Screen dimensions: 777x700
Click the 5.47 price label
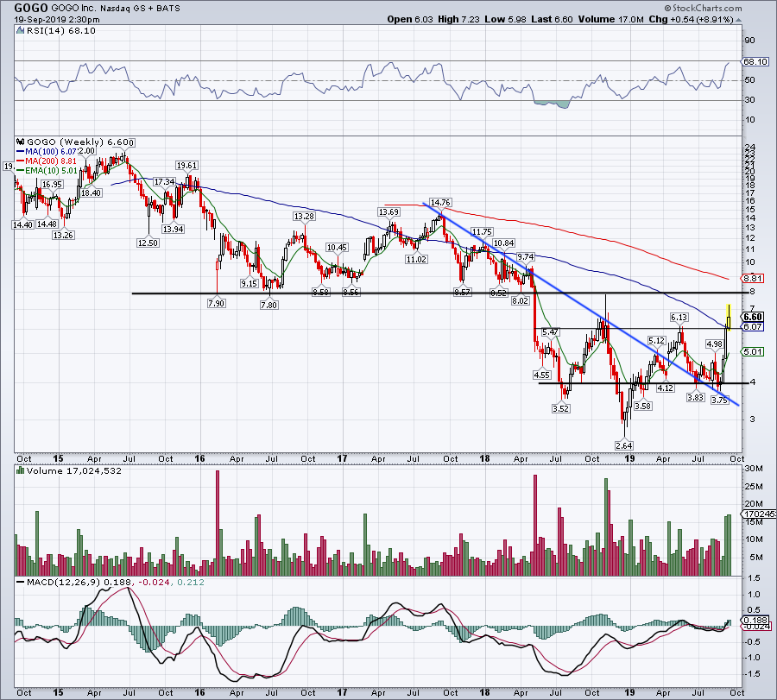coord(550,332)
